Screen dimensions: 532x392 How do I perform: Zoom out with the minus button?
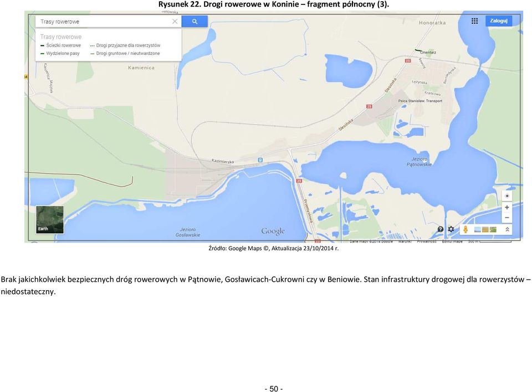coord(507,218)
